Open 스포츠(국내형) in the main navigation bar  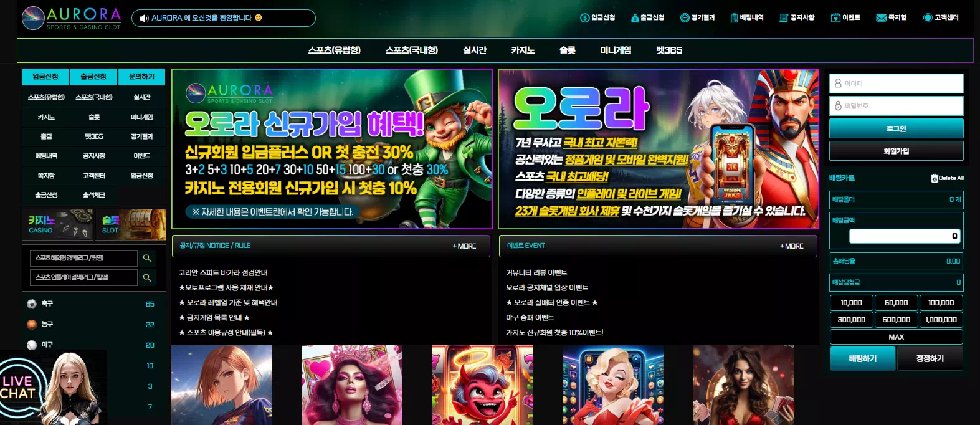click(x=412, y=50)
